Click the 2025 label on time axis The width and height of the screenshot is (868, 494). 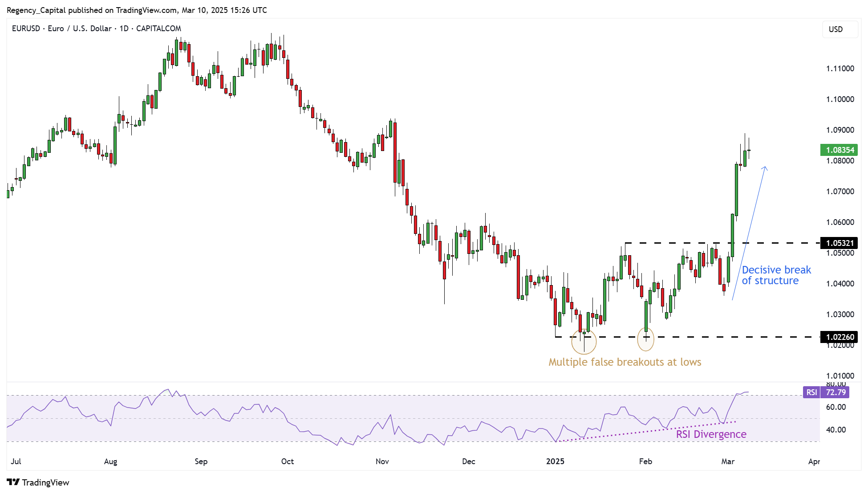tap(555, 461)
